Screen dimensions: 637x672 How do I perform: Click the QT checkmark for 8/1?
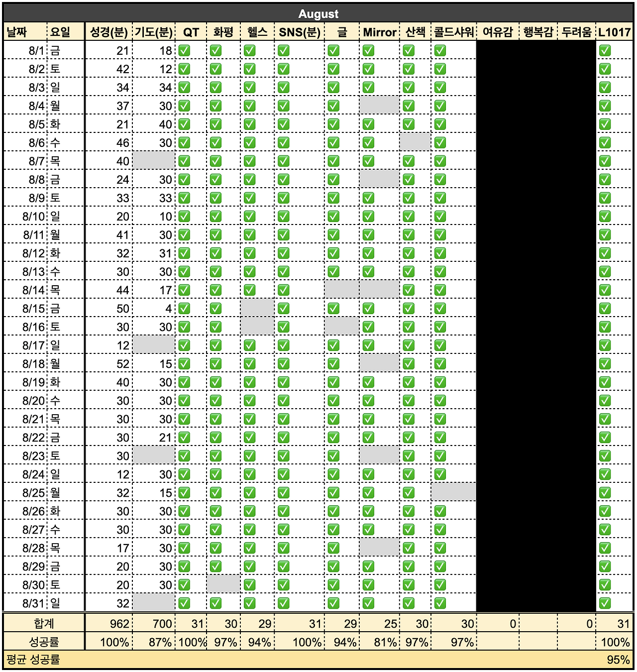pyautogui.click(x=183, y=49)
